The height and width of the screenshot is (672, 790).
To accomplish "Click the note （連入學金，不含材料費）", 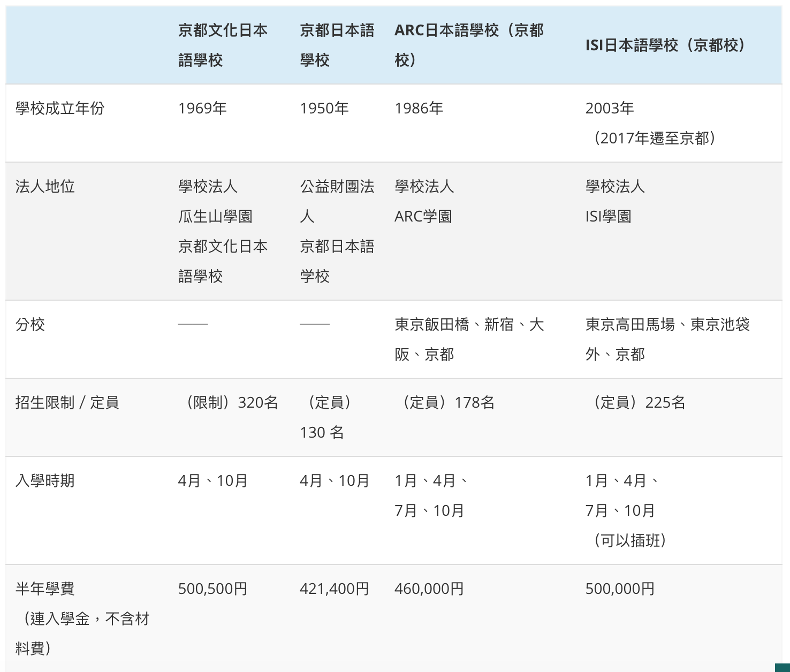I will [x=82, y=634].
